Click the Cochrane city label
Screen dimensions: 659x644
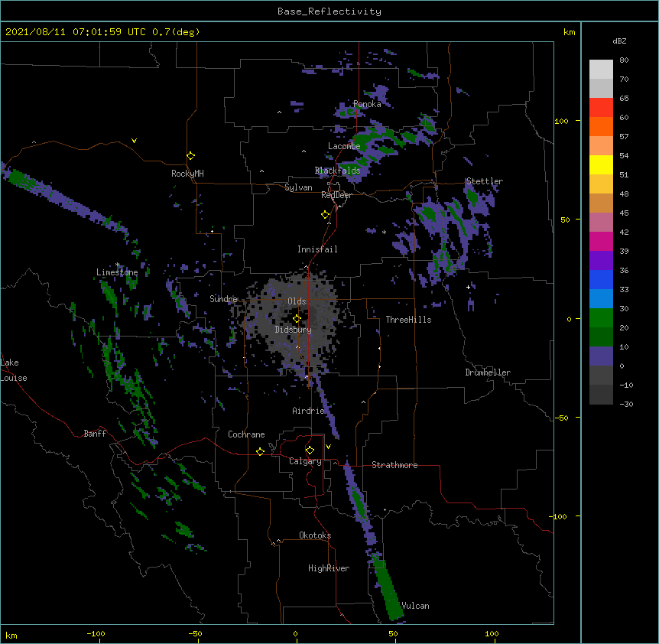[246, 434]
